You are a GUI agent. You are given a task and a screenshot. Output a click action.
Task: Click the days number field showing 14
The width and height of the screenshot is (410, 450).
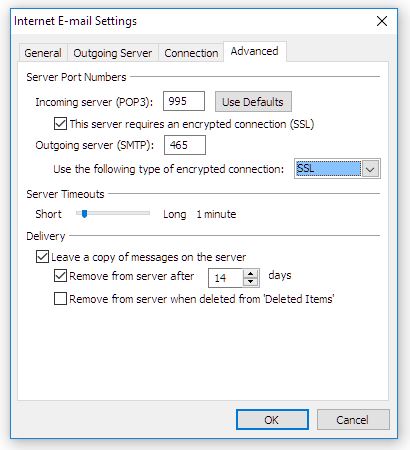pyautogui.click(x=225, y=278)
